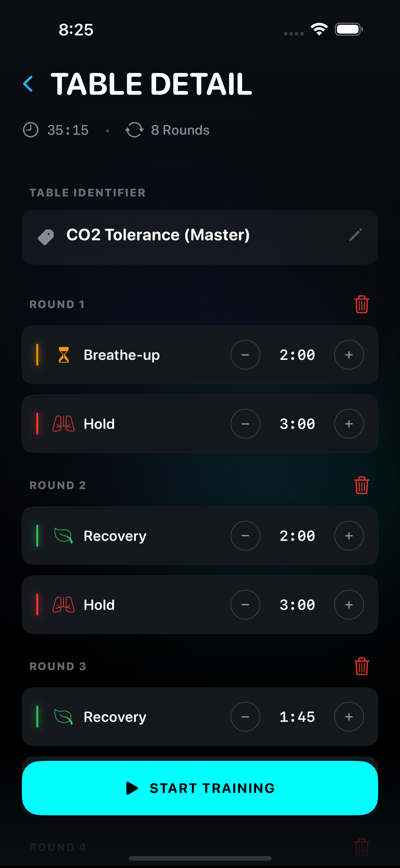Delete Round 1 with trash icon
This screenshot has height=868, width=400.
pos(362,304)
